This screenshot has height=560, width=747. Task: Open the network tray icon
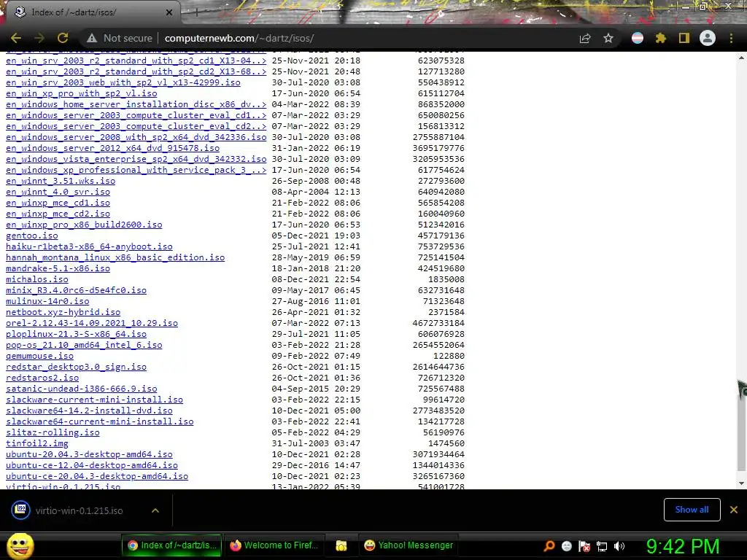(602, 546)
